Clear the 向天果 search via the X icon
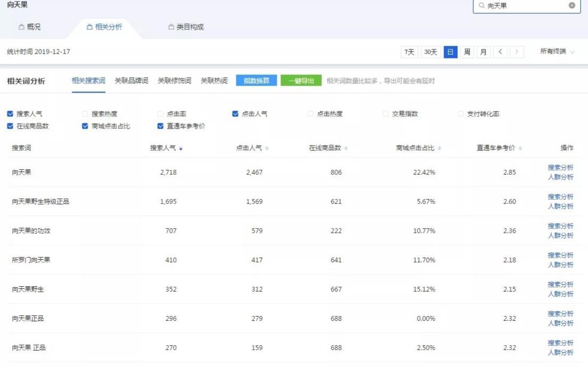 coord(572,6)
